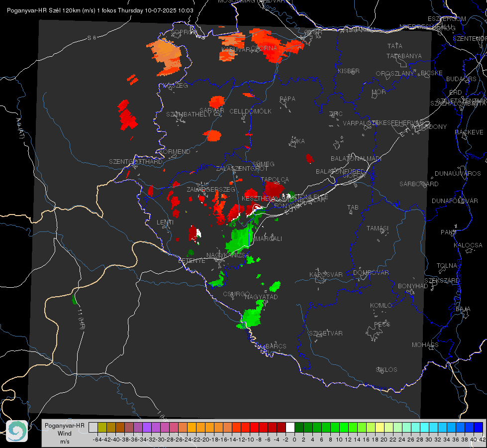Viewport: 487px width, 448px height.
Task: Click the CELLDOMOLK city label
Action: 250,112
